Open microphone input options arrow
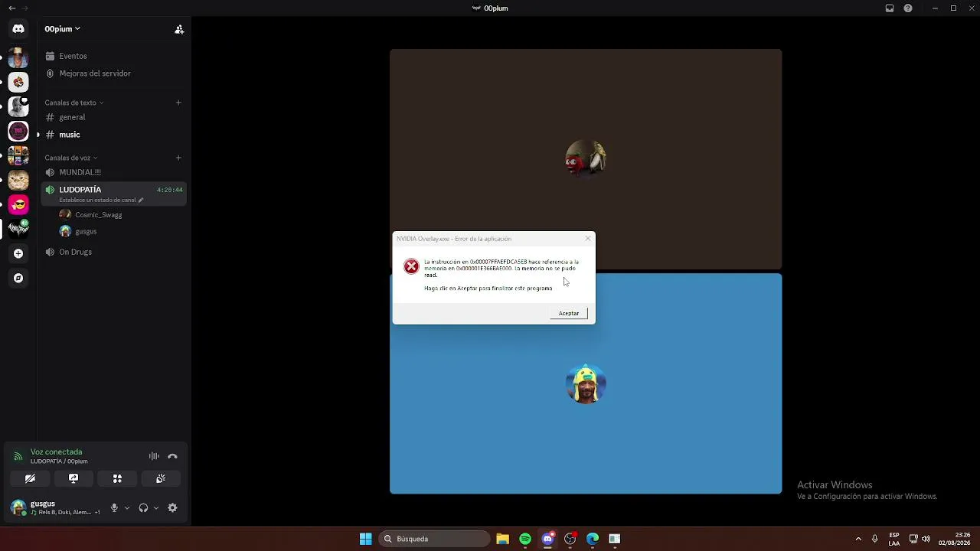The image size is (980, 551). (x=127, y=507)
